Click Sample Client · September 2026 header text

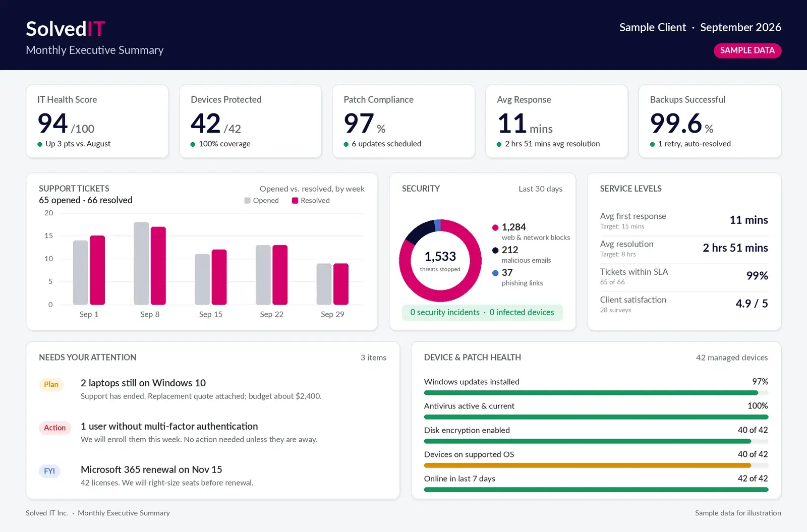(700, 27)
